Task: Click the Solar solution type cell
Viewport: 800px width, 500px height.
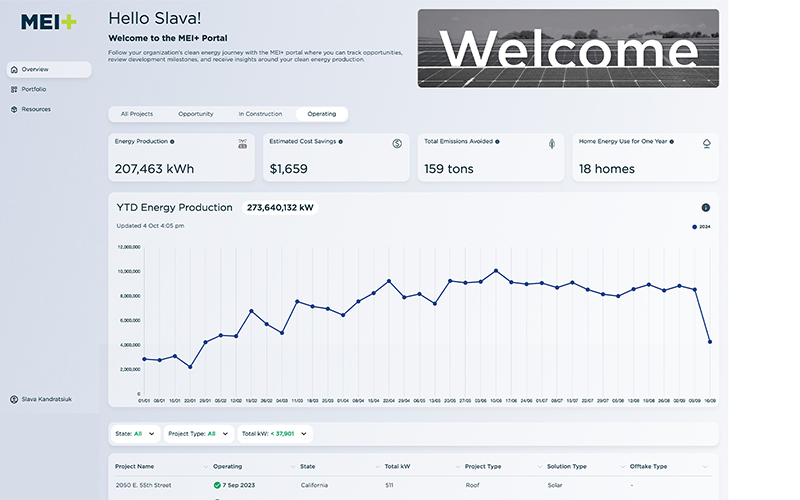Action: [555, 485]
